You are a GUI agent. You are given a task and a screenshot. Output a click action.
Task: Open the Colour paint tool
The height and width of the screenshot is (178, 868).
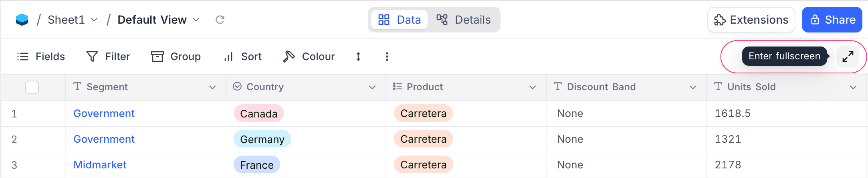point(309,57)
